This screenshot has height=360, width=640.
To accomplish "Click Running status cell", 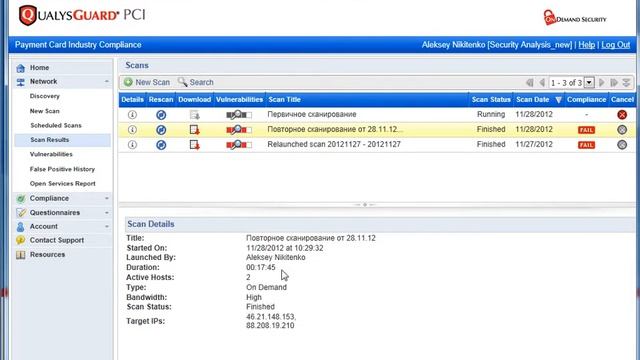I will 491,115.
